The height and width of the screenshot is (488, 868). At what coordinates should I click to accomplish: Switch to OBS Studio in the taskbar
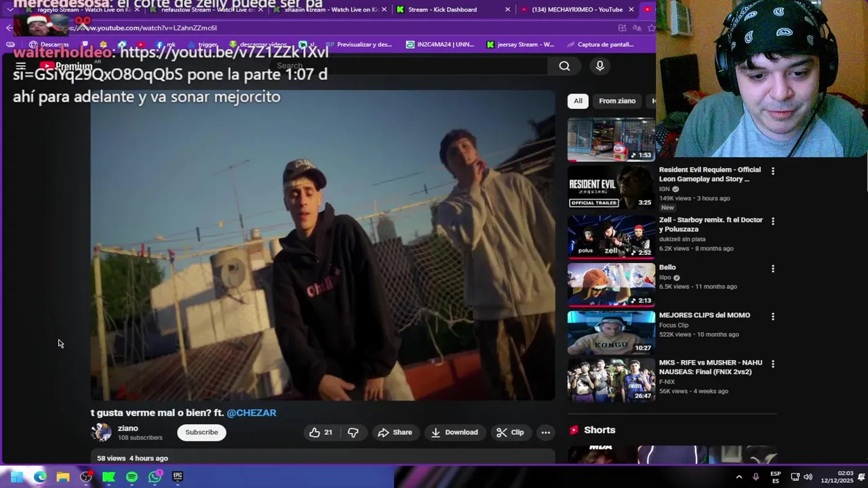pyautogui.click(x=86, y=477)
